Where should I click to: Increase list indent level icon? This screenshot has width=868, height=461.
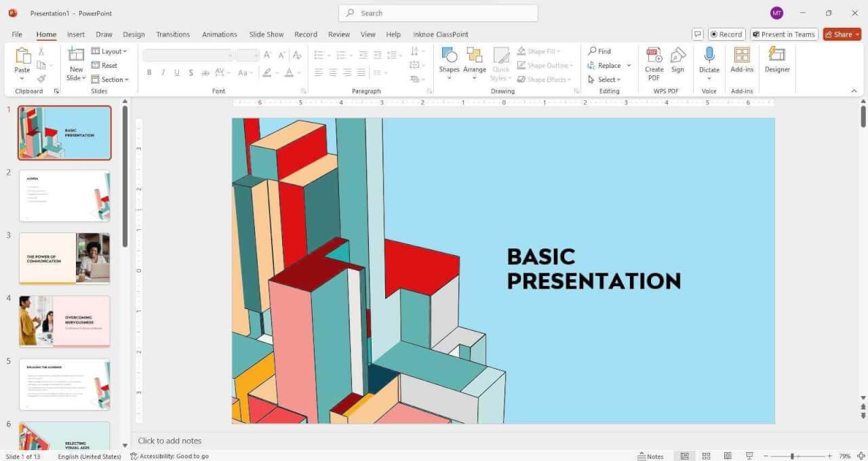(378, 55)
